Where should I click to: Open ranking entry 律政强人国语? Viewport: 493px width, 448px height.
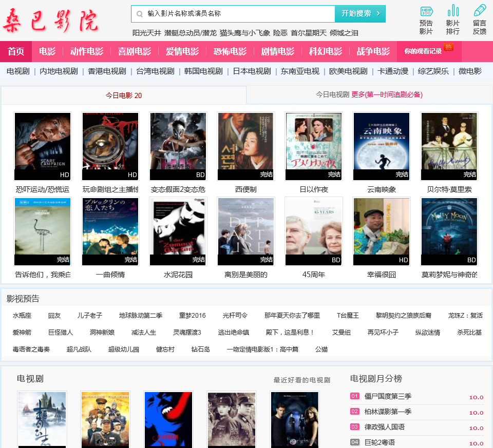[x=385, y=427]
